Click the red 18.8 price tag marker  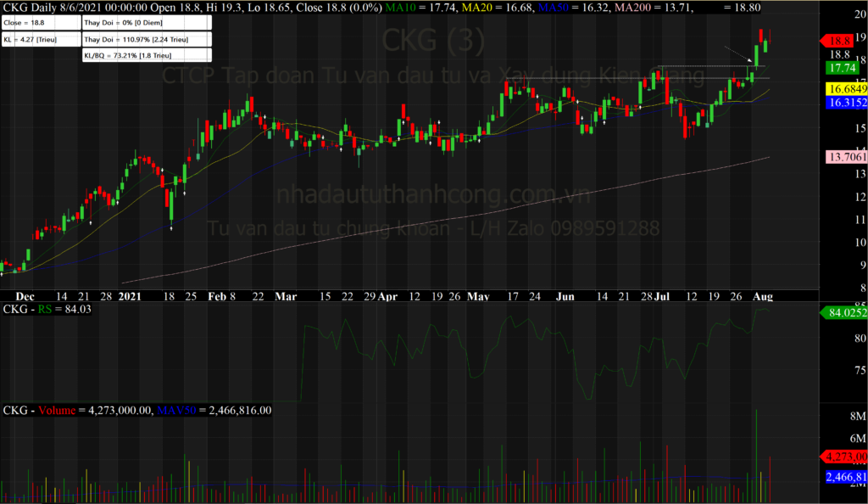pos(840,40)
